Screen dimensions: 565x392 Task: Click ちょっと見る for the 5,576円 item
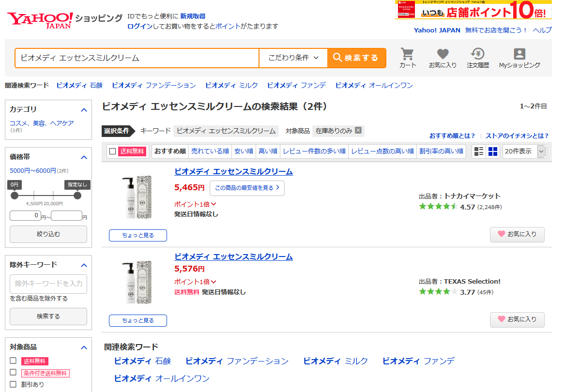point(138,320)
